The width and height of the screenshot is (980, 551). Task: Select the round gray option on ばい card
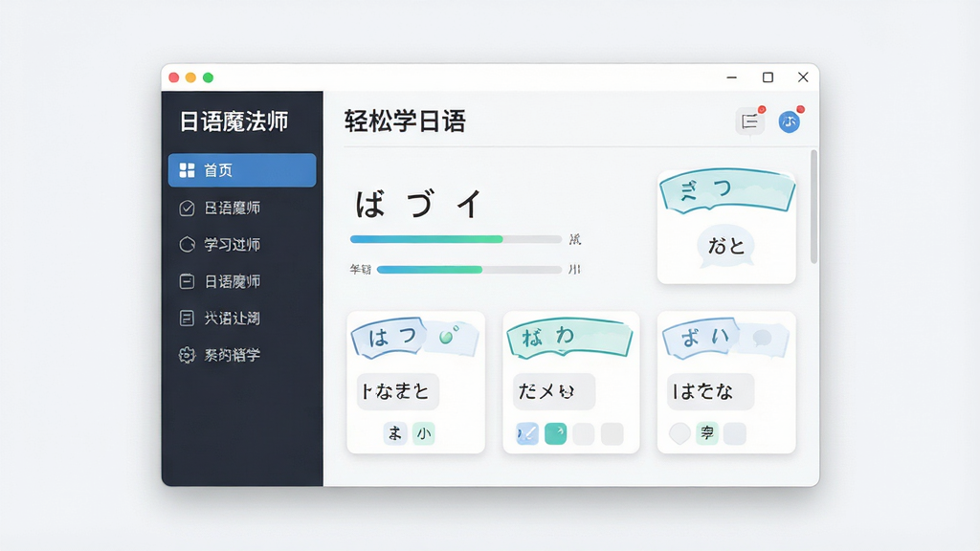[x=680, y=433]
